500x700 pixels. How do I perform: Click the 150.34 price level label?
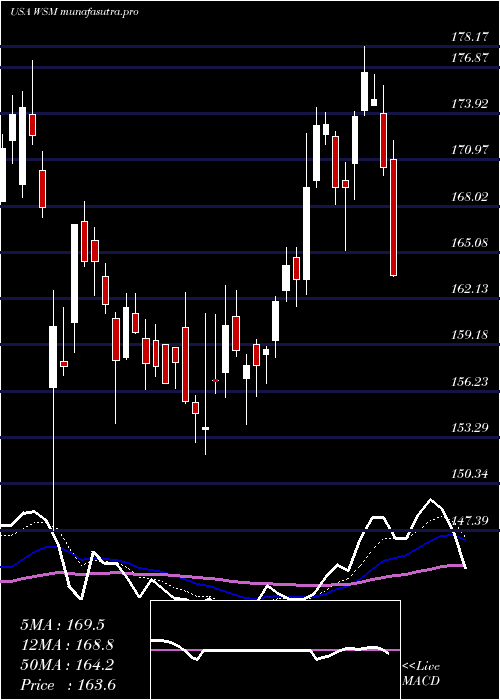470,474
